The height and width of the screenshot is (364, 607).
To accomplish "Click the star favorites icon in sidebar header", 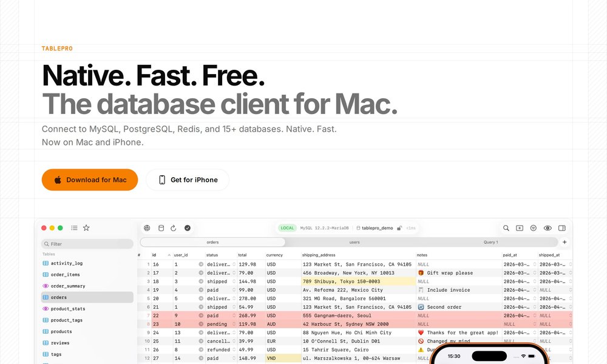I will click(86, 228).
